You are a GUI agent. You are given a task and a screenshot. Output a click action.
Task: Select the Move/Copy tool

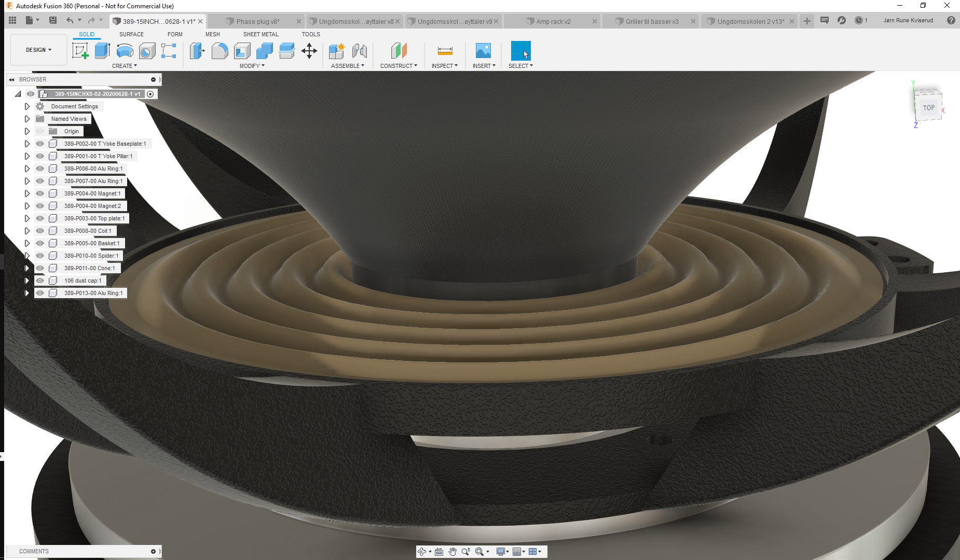309,51
